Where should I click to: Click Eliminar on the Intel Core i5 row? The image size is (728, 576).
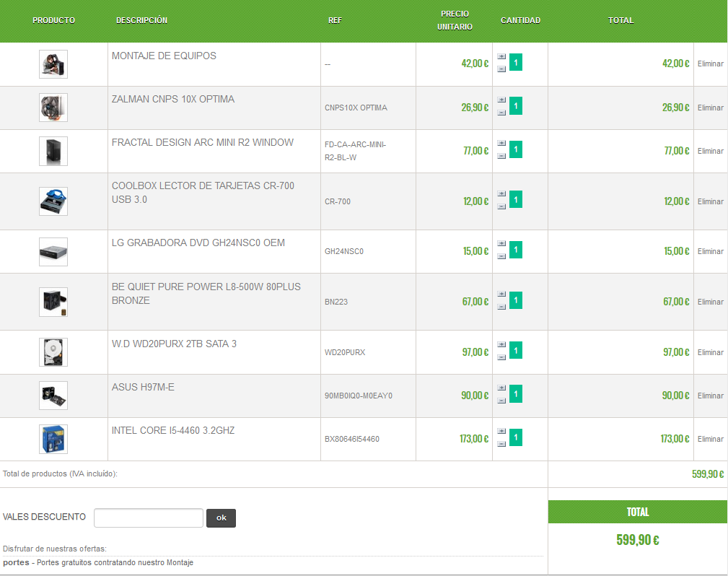click(711, 439)
